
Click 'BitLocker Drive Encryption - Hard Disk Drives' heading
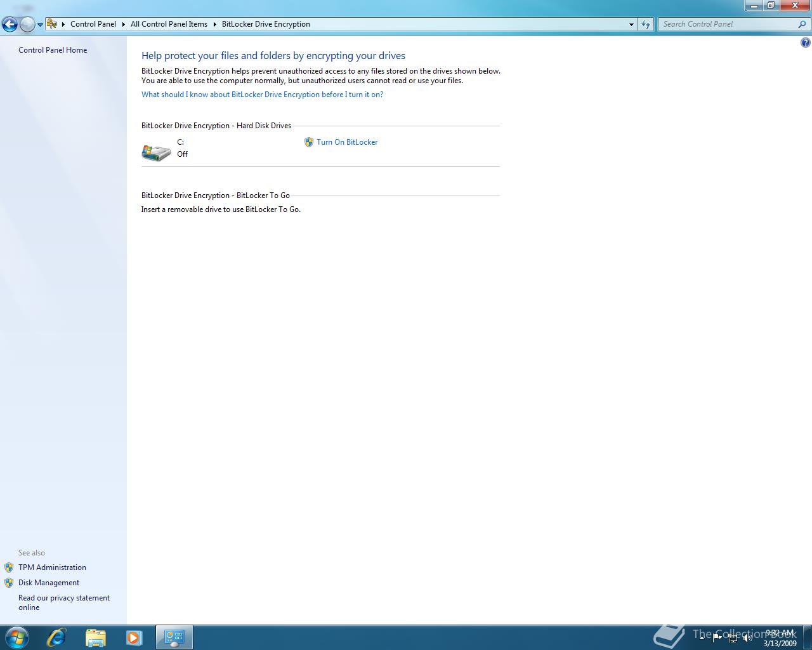point(216,126)
